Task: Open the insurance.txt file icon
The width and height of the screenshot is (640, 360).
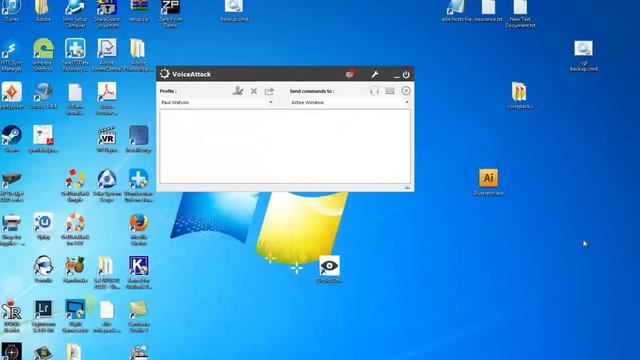Action: (x=488, y=11)
